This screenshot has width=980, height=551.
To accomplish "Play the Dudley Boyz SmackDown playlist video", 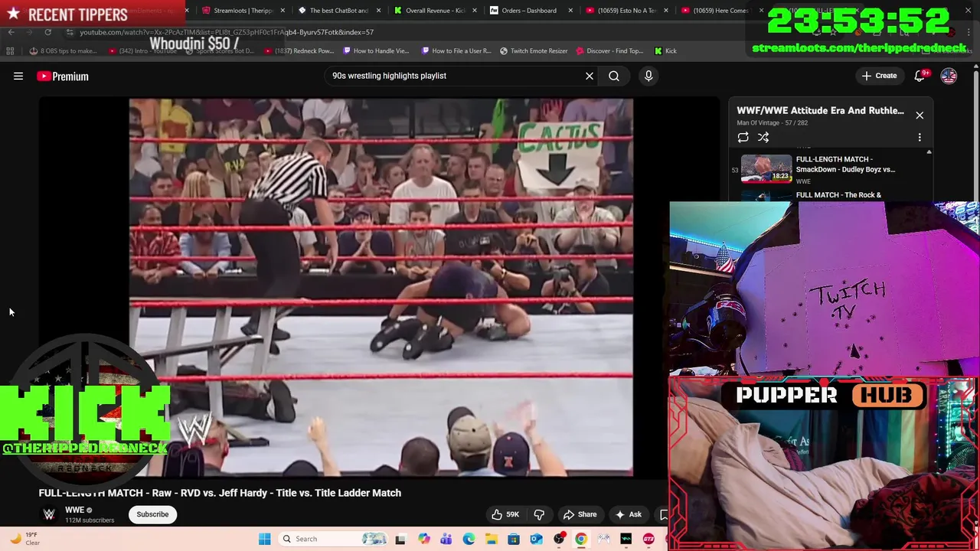I will [x=831, y=169].
